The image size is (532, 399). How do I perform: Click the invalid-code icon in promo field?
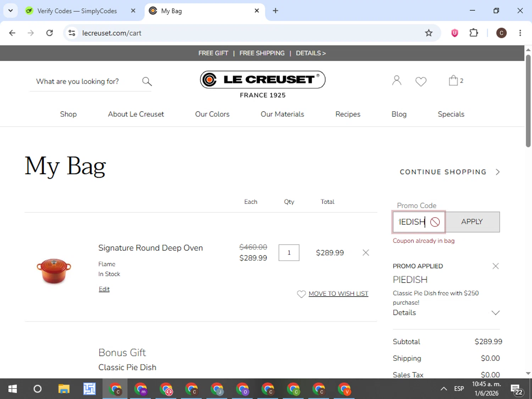pos(435,222)
